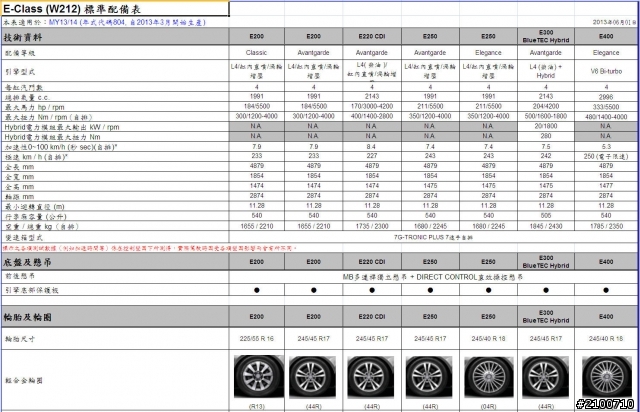640x412 pixels.
Task: Select the Hybrid電力模組最大扭力 Nm label
Action: (x=52, y=137)
